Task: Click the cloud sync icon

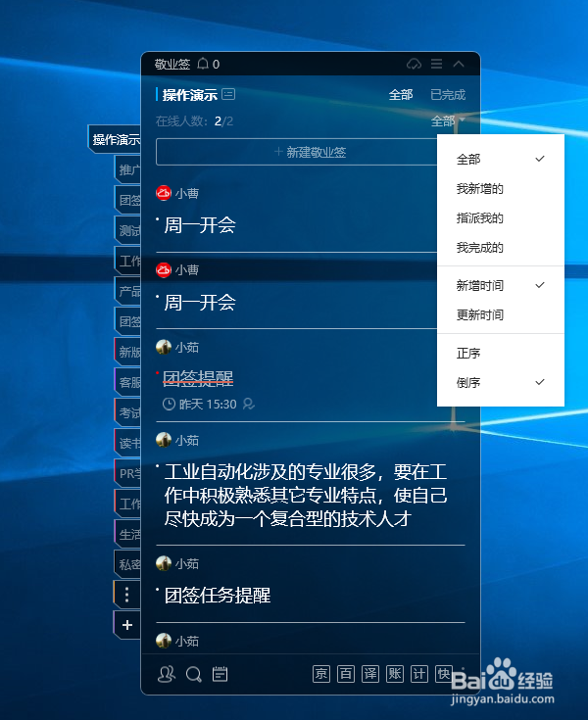Action: [x=414, y=64]
